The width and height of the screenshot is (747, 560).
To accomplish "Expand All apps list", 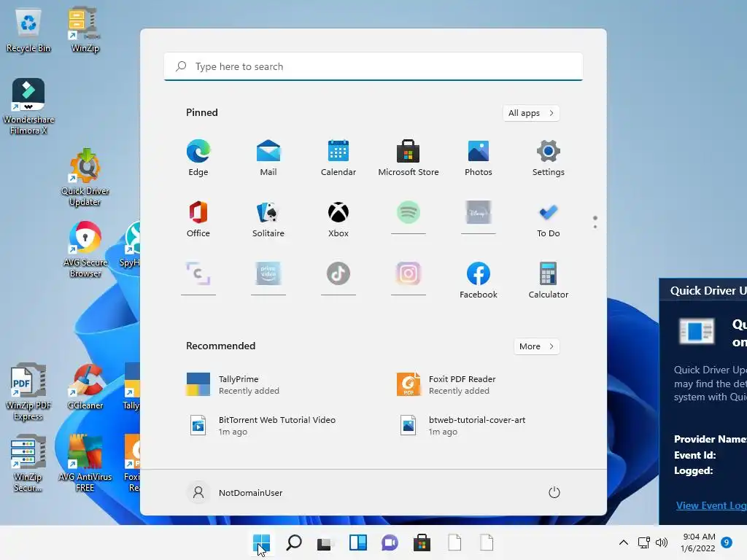I will tap(531, 113).
